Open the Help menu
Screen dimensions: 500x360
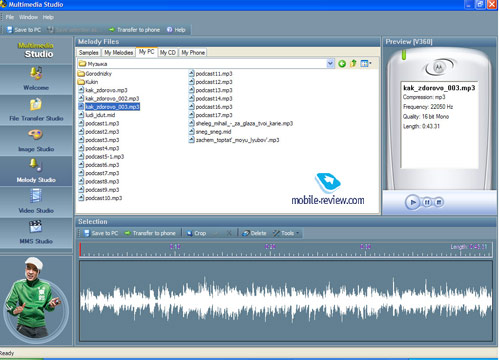48,17
